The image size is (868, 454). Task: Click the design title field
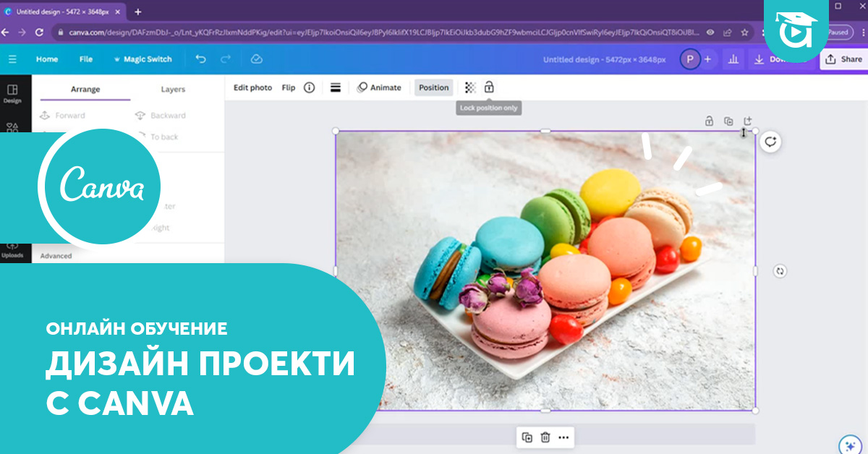[605, 59]
